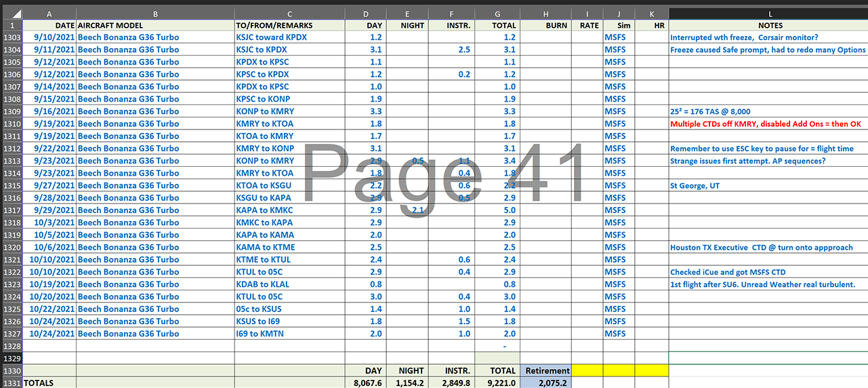The height and width of the screenshot is (388, 868).
Task: Select the empty NOTES cell in row 1329
Action: click(768, 358)
